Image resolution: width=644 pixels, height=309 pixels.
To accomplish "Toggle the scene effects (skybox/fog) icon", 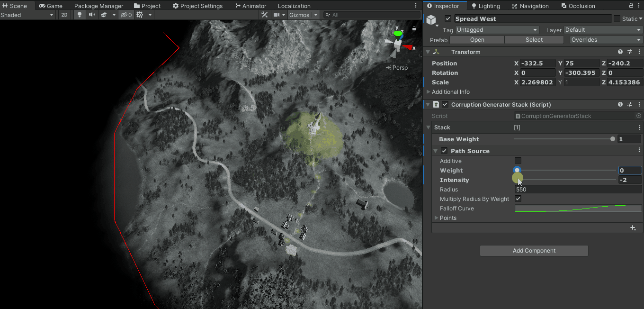I will tap(104, 15).
